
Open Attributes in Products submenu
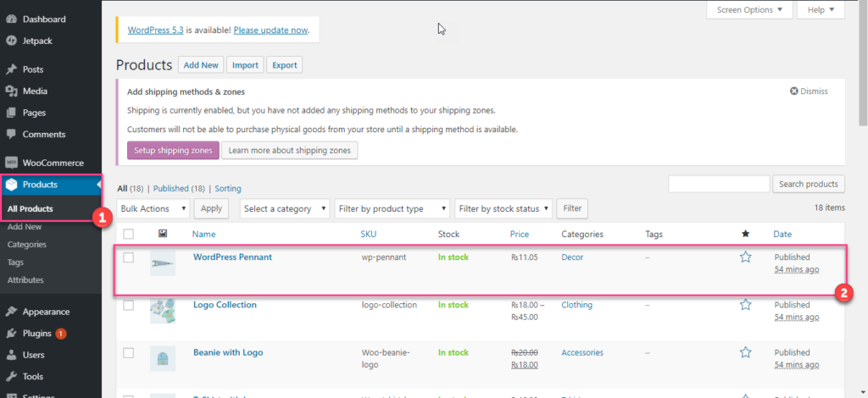(25, 279)
